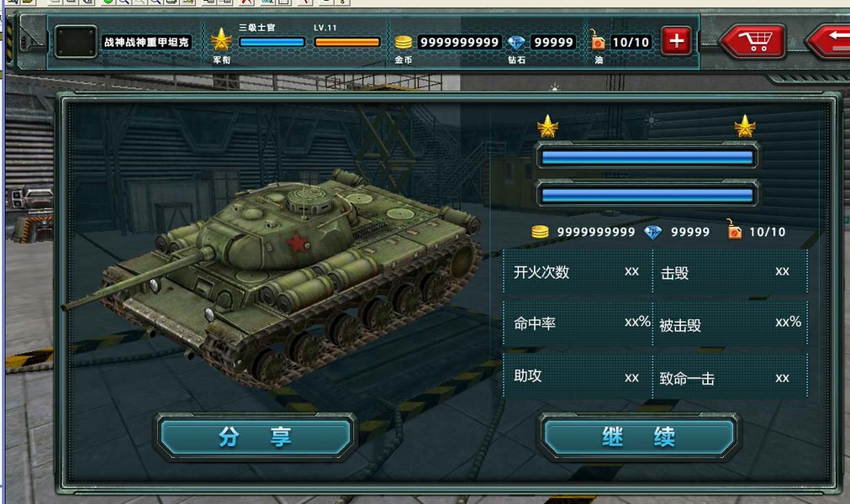850x504 pixels.
Task: Click the lower blue progress bar in panel
Action: pos(647,195)
